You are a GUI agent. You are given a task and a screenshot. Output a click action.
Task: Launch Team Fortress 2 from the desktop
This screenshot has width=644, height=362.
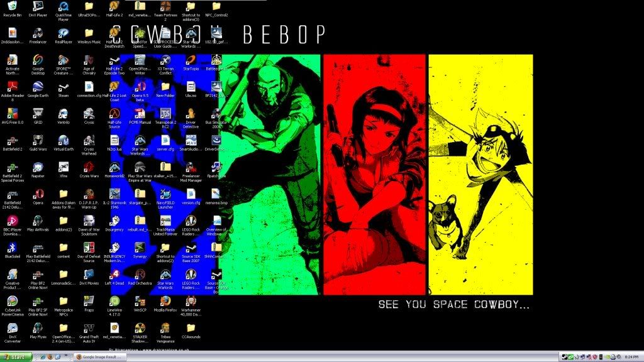pyautogui.click(x=165, y=11)
